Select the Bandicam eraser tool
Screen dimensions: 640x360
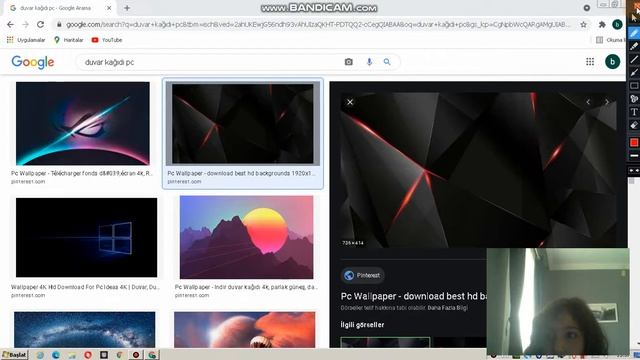pos(634,125)
